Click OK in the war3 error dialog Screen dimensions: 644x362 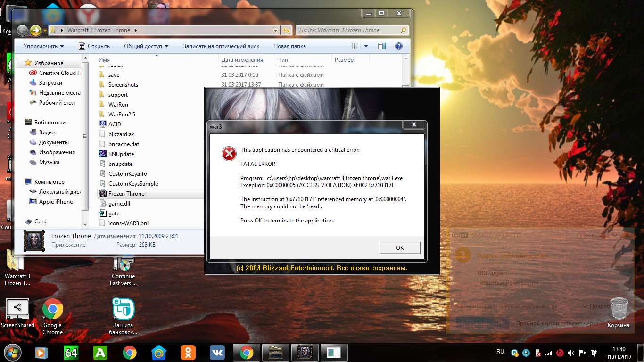(x=399, y=248)
